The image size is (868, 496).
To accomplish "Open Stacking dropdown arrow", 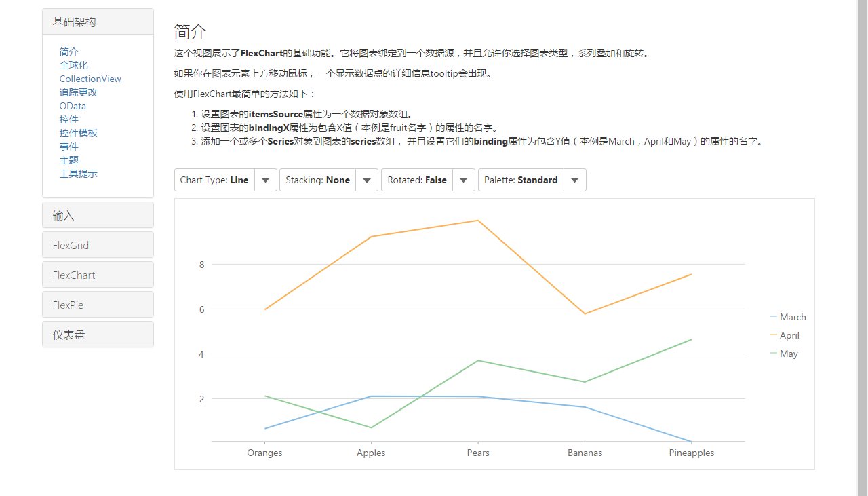I will (367, 180).
